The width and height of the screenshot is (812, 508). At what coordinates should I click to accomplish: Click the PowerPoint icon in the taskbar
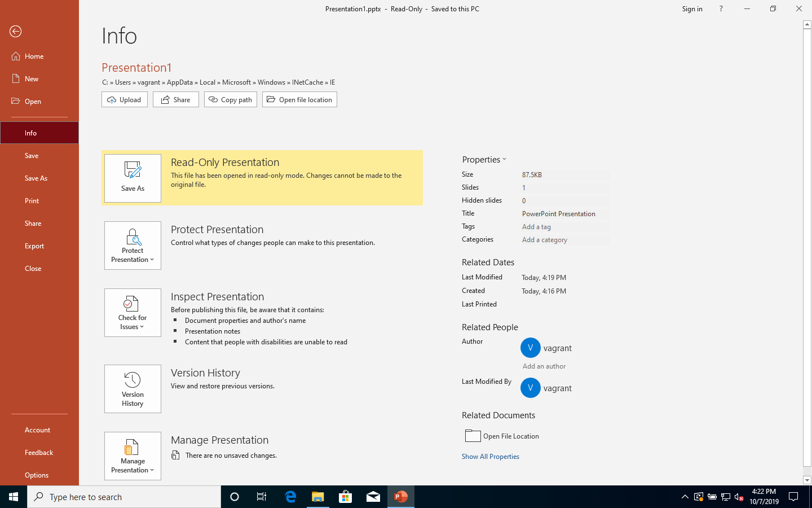[401, 497]
